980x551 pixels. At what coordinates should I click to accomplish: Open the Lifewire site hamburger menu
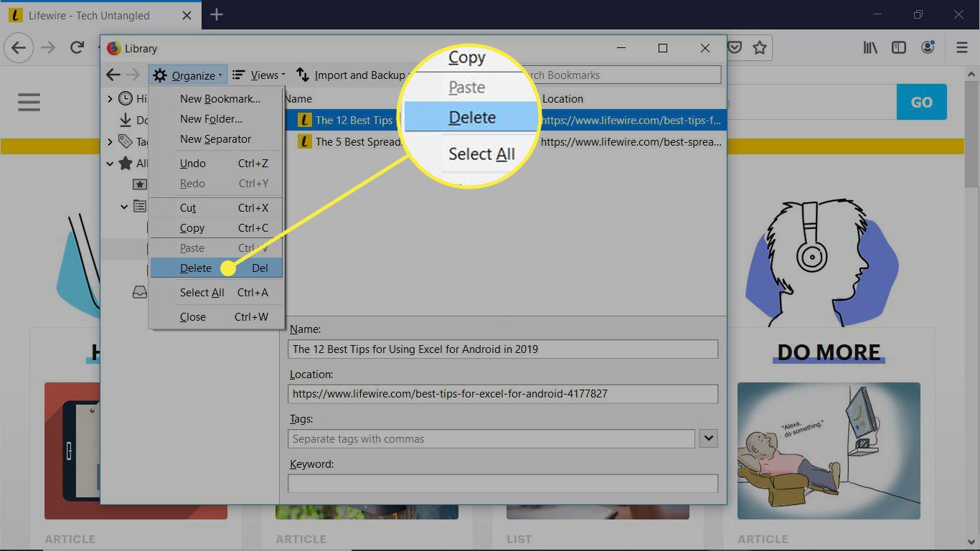29,101
